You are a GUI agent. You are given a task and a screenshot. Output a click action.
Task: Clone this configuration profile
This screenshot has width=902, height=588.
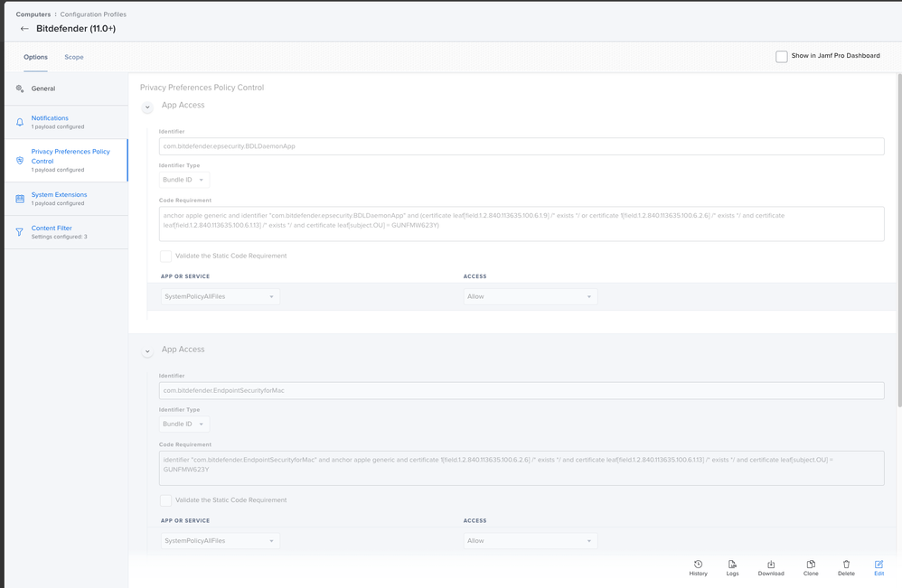coord(811,568)
